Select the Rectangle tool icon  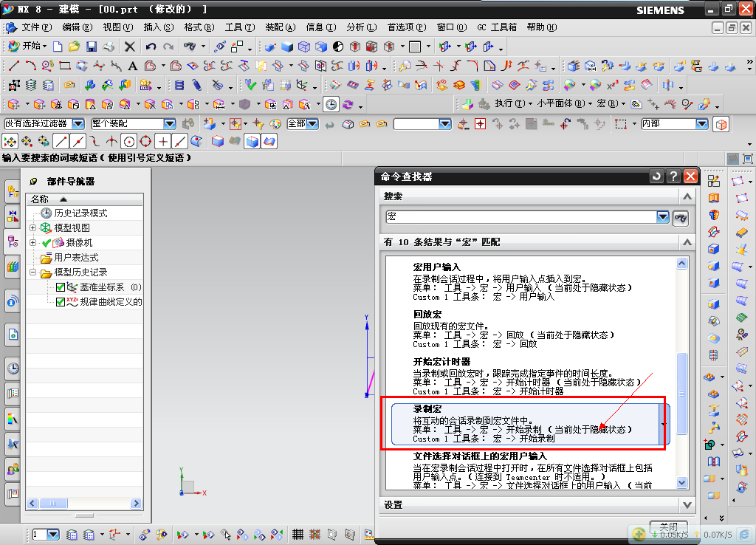[x=65, y=66]
